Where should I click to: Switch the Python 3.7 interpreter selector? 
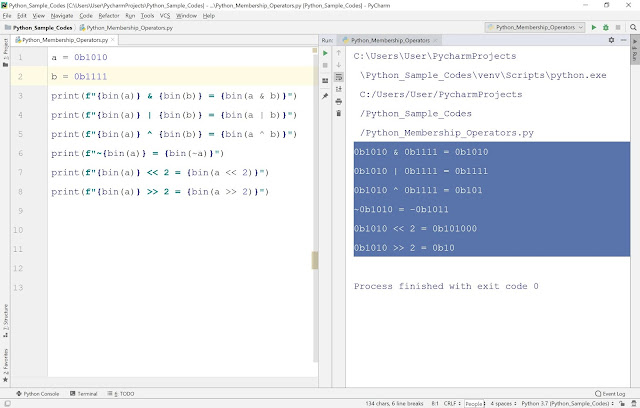[567, 404]
